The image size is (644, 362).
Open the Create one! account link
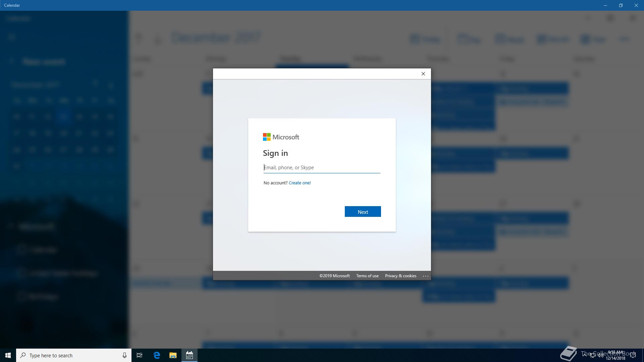pyautogui.click(x=300, y=183)
